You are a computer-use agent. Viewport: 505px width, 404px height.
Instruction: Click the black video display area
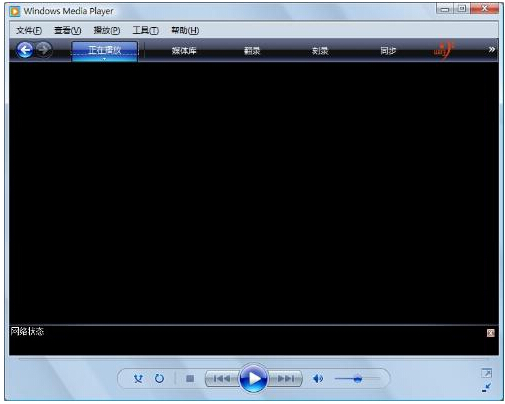click(x=254, y=193)
